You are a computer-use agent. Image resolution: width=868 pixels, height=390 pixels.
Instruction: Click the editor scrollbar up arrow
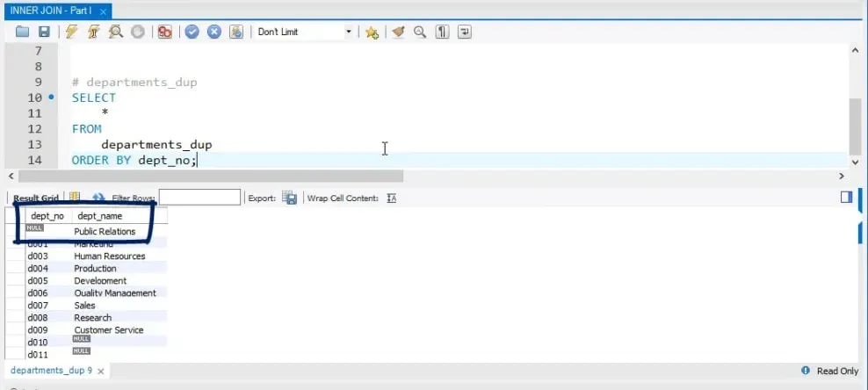(x=855, y=51)
